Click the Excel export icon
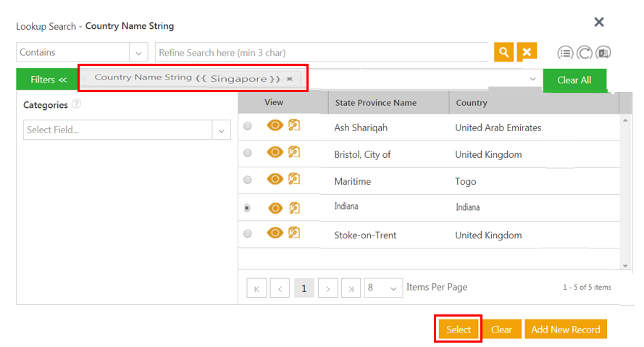 click(604, 53)
